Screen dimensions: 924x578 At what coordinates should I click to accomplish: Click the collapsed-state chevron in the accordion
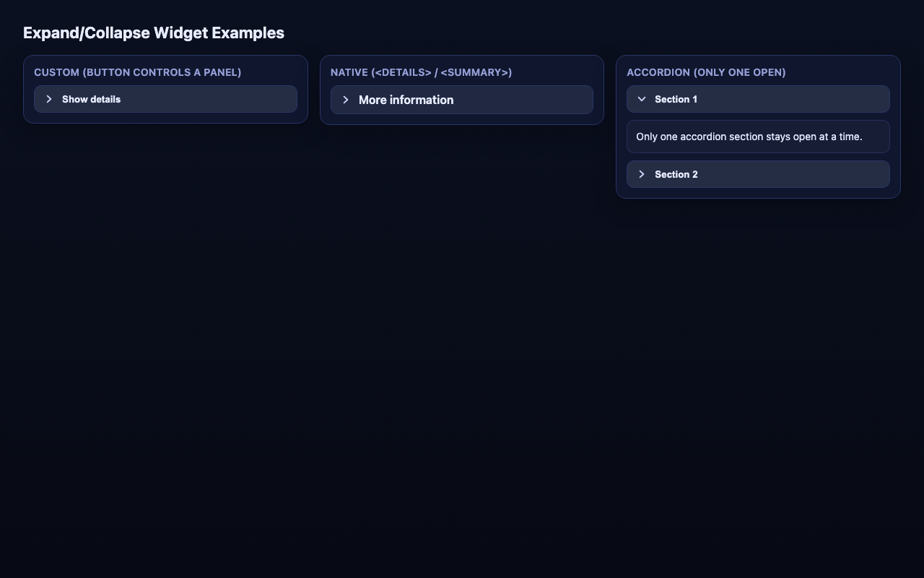click(x=642, y=174)
